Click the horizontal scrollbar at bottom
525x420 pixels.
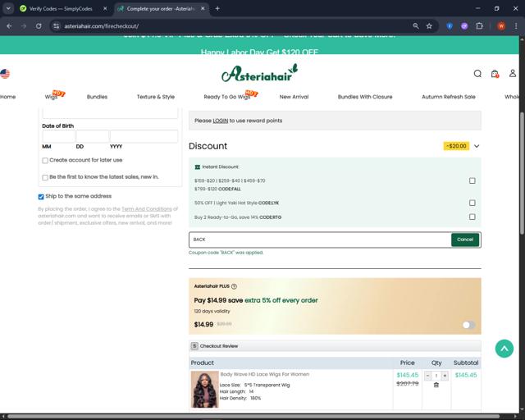click(x=253, y=417)
